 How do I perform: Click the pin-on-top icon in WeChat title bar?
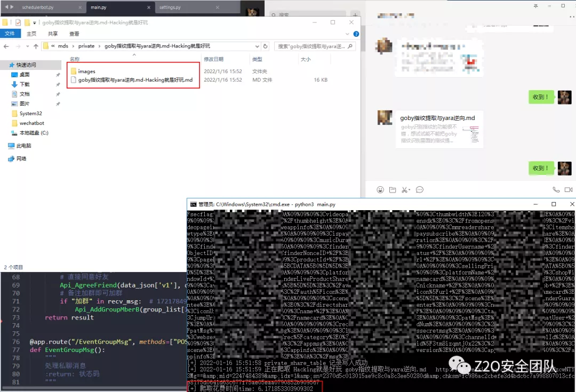click(x=535, y=6)
